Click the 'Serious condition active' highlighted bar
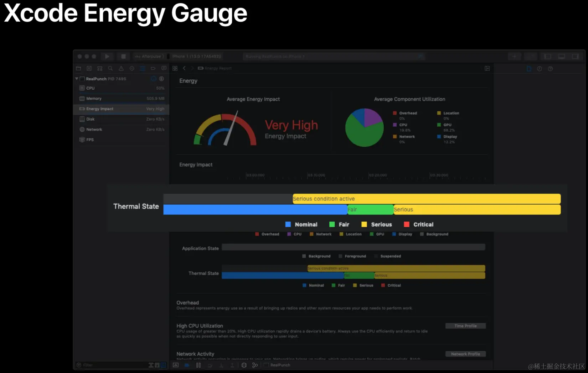The height and width of the screenshot is (373, 588). (x=427, y=199)
